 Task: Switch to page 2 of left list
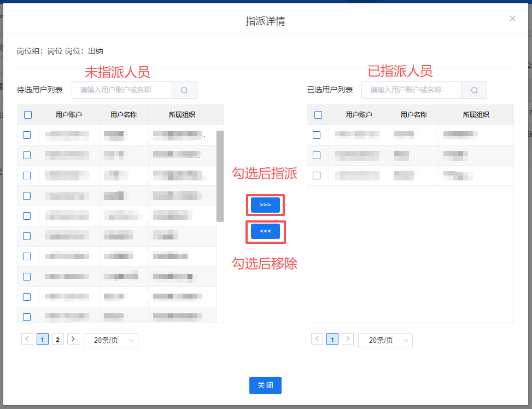tap(58, 340)
